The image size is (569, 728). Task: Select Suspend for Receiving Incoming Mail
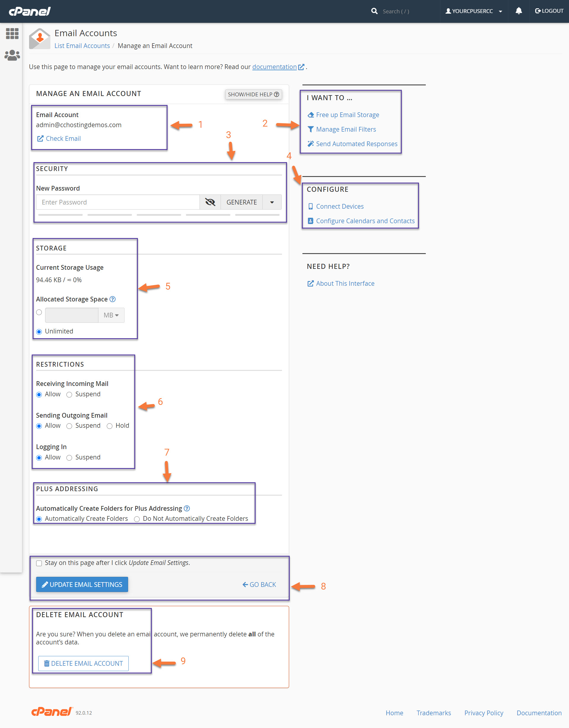[69, 394]
